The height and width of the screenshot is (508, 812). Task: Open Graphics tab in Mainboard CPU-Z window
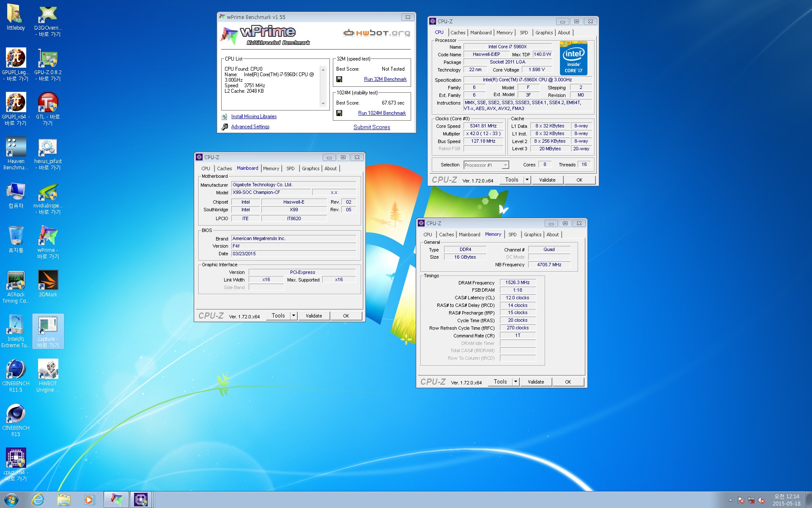(310, 168)
